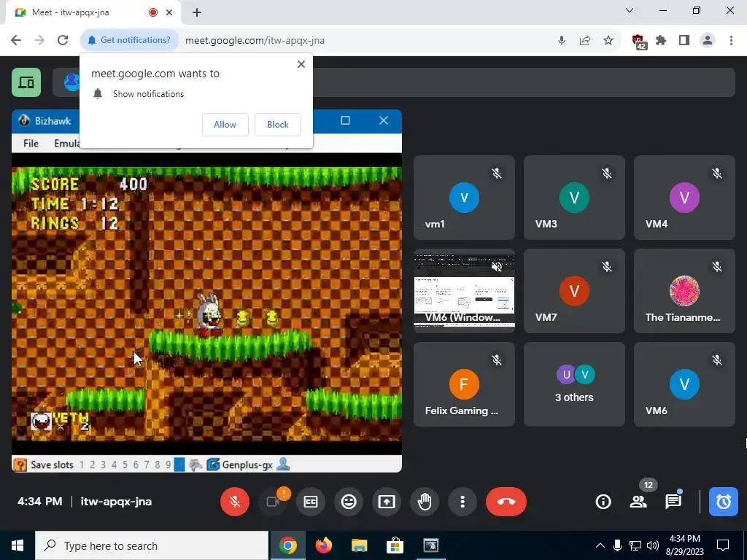Click the Bizhawk status bar question-mark icon
747x560 pixels.
pos(20,464)
